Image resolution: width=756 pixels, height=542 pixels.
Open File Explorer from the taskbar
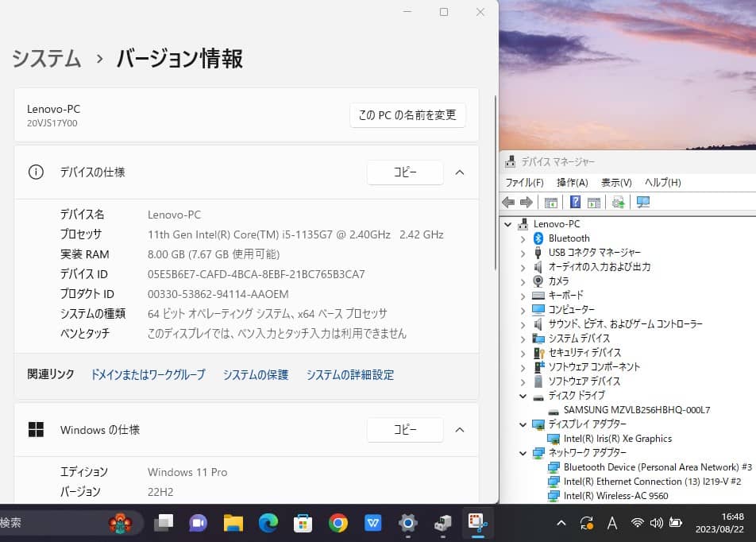(233, 523)
